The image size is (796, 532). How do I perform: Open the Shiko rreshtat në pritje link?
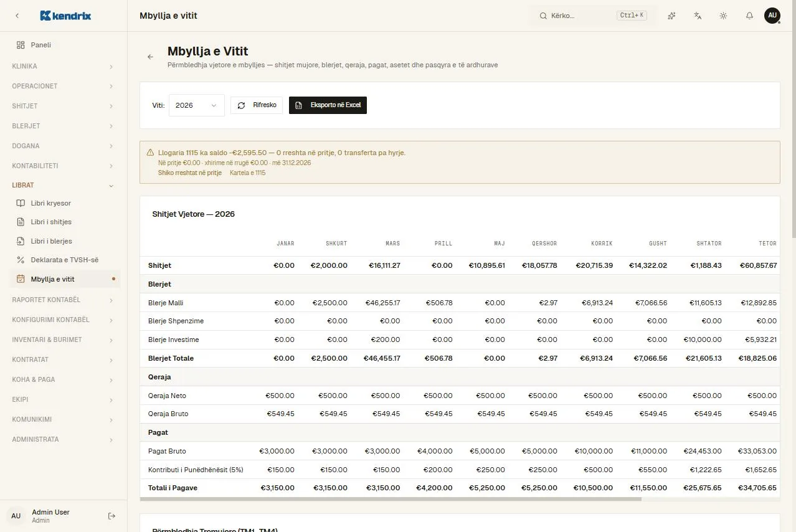pos(190,173)
